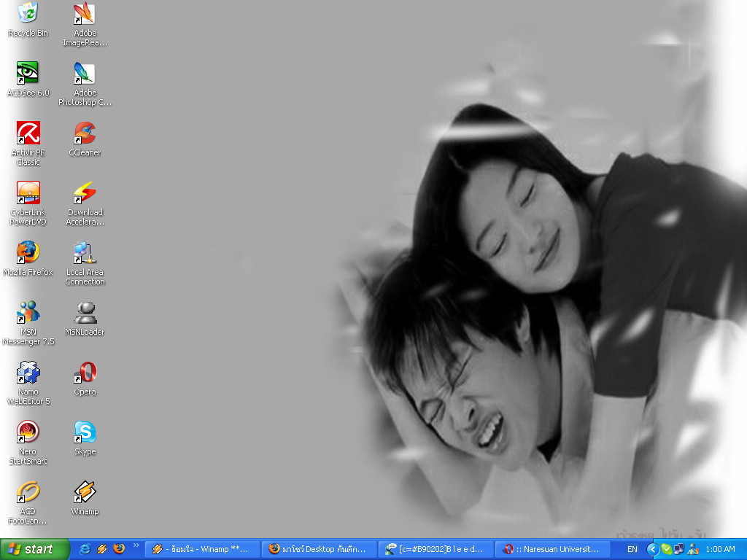Screen dimensions: 747x560
Task: Click the MSN Messenger 7.5 shortcut
Action: [28, 323]
